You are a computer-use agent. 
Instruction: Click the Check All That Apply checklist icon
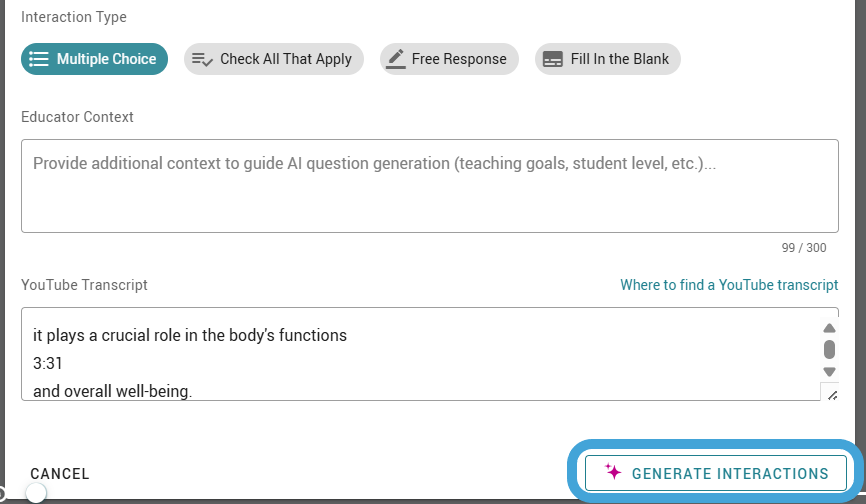pos(202,59)
